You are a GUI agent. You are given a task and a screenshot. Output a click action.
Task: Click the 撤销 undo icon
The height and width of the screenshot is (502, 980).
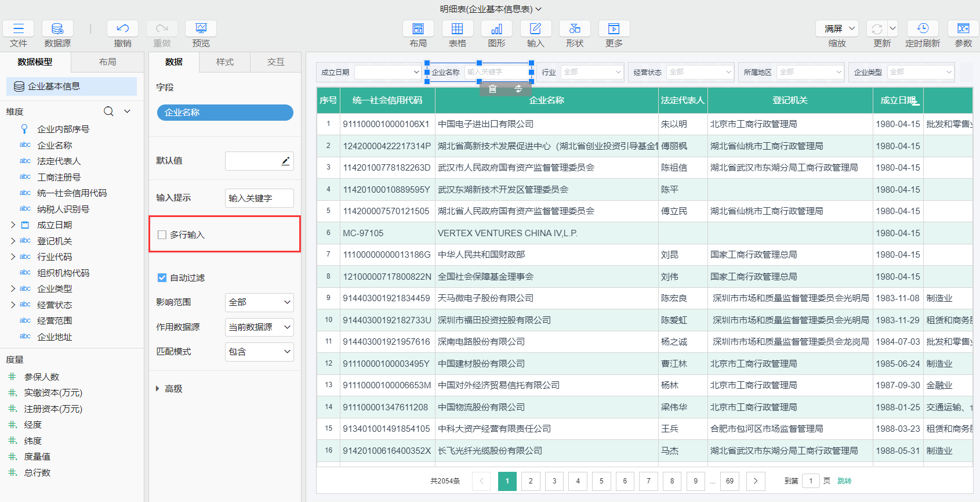pyautogui.click(x=122, y=29)
